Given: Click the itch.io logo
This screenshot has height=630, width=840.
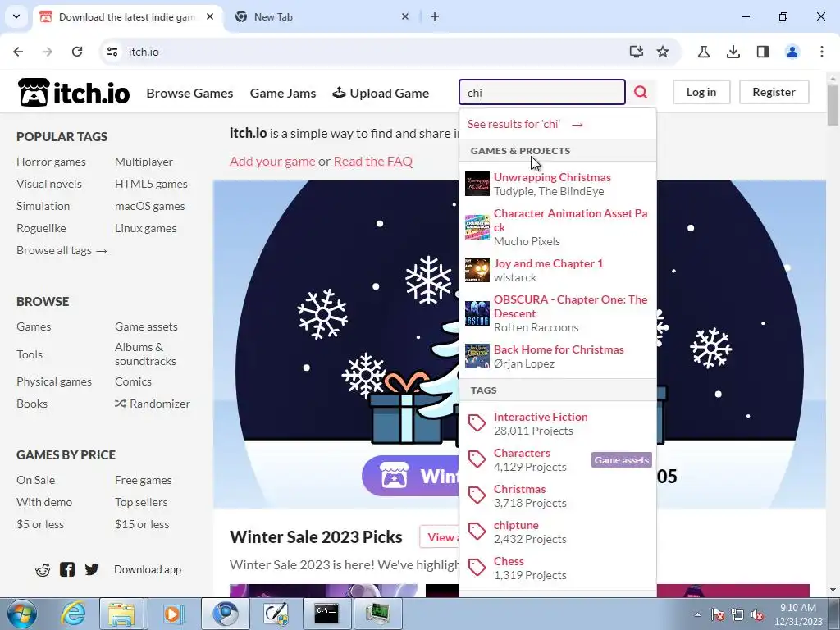Looking at the screenshot, I should (73, 92).
